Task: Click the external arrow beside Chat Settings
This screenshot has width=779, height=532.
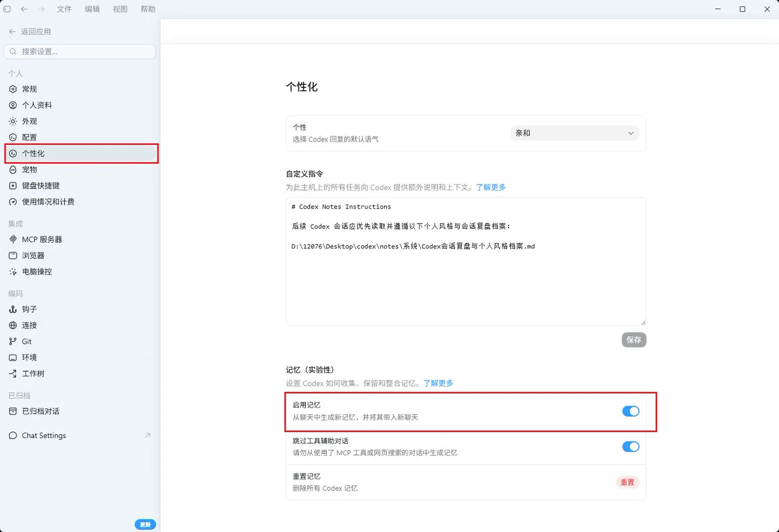Action: [148, 435]
